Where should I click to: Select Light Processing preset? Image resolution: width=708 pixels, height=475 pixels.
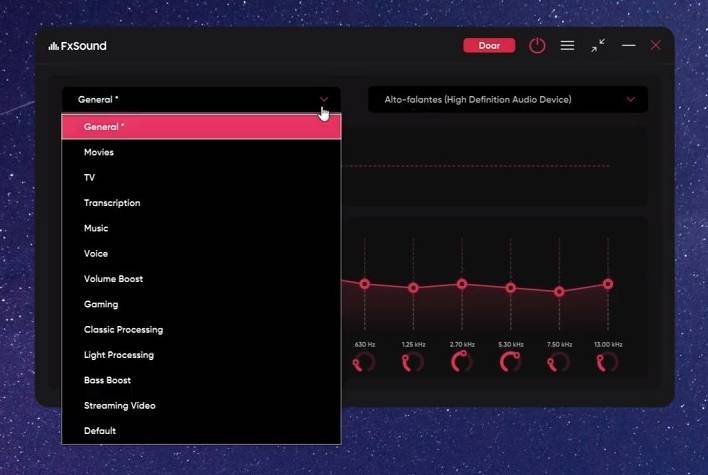[x=201, y=355]
